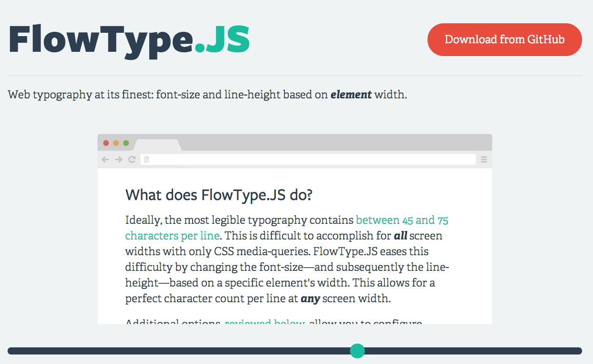Click the mock browser forward arrow icon

(x=119, y=160)
